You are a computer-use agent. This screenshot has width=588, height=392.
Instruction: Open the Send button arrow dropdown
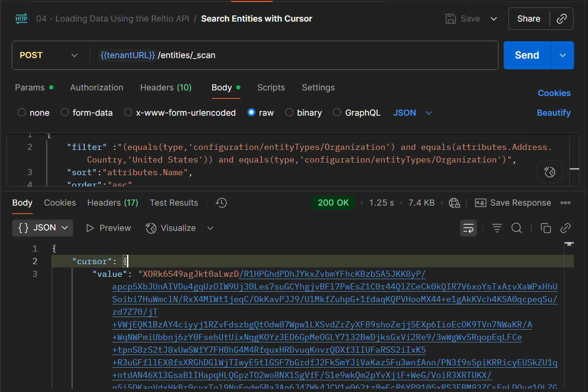563,55
